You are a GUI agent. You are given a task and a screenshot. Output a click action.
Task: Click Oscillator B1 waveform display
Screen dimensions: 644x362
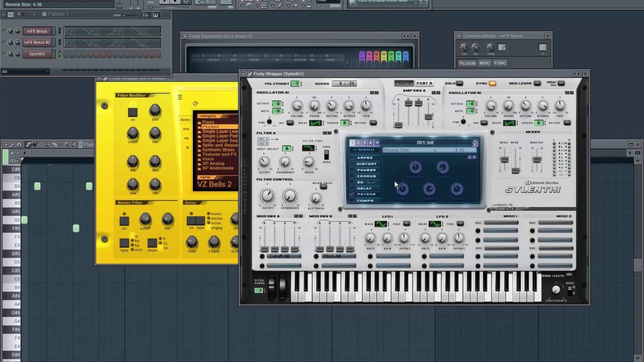pyautogui.click(x=510, y=123)
